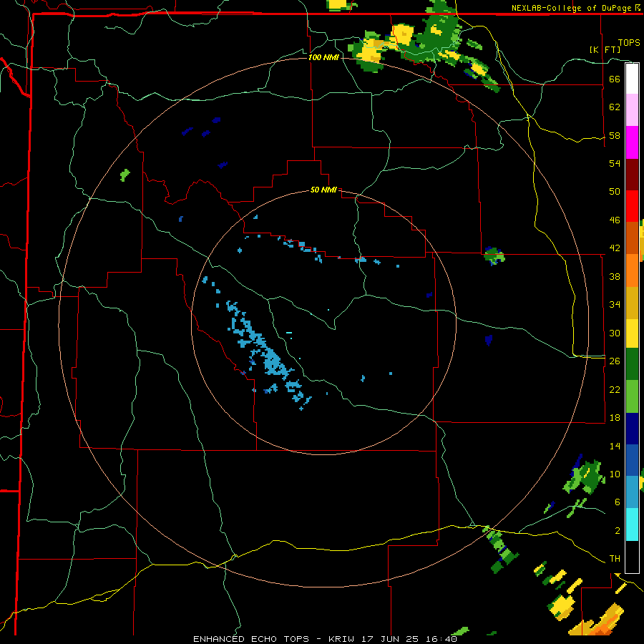Screen dimensions: 644x644
Task: Click the dark orange legend band above 42
Action: click(x=632, y=238)
